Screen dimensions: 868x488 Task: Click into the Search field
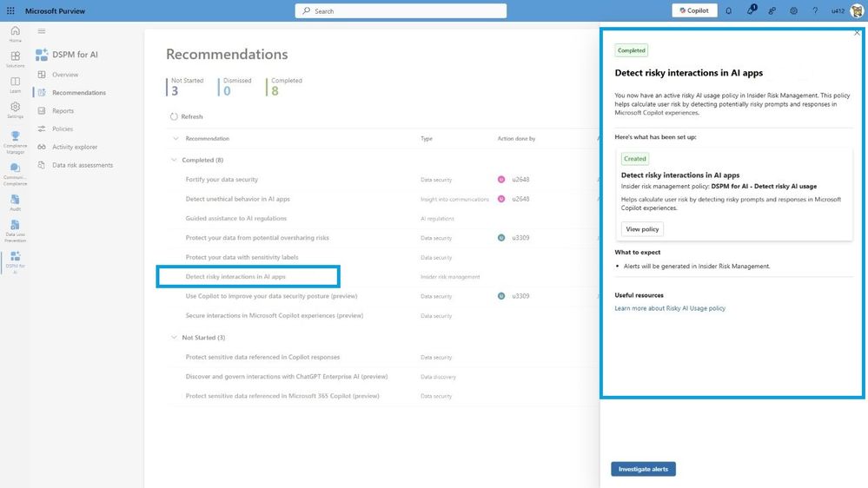[x=401, y=10]
